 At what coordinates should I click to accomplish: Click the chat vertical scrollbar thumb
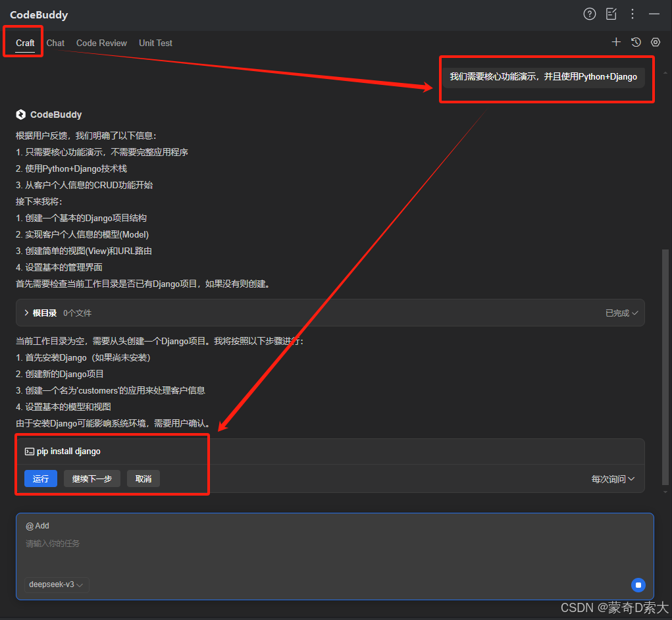coord(665,368)
